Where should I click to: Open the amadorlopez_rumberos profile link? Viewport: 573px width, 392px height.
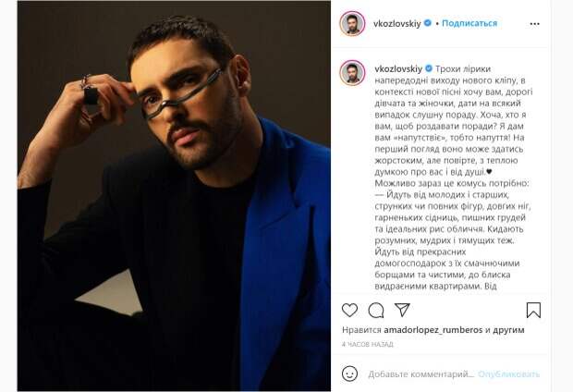pyautogui.click(x=433, y=330)
